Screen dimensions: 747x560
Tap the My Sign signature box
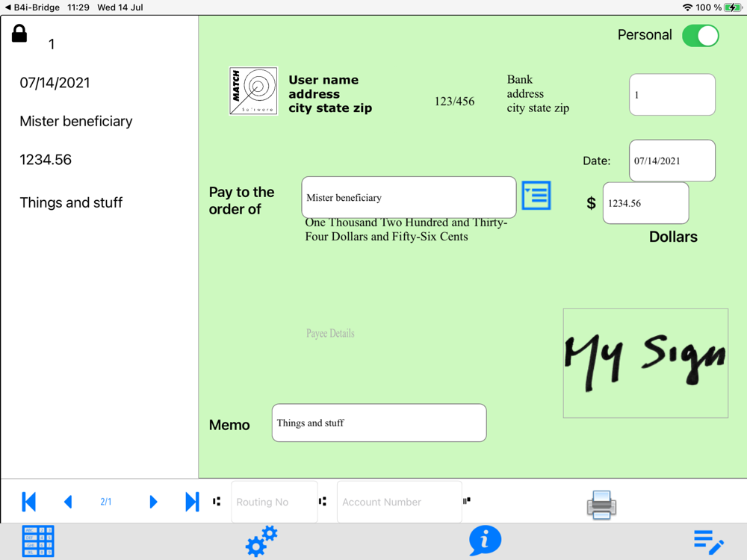click(645, 364)
